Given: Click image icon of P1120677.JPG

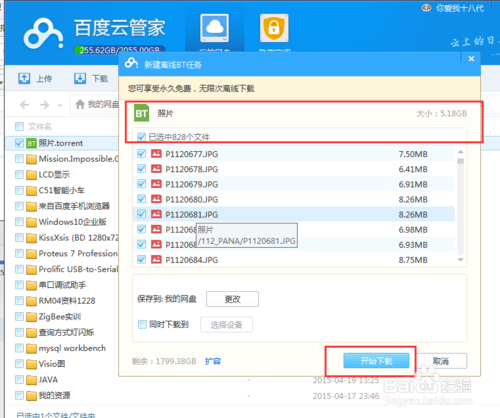Looking at the screenshot, I should 156,154.
